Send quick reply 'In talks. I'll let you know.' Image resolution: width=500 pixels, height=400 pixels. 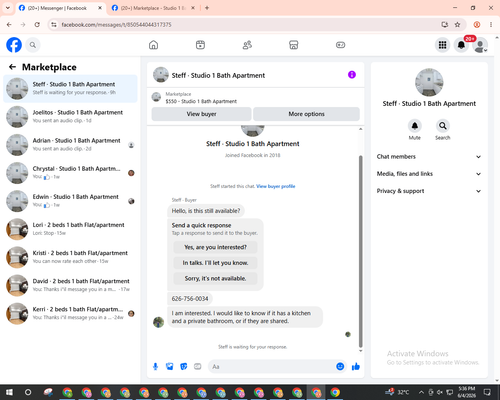click(x=215, y=263)
